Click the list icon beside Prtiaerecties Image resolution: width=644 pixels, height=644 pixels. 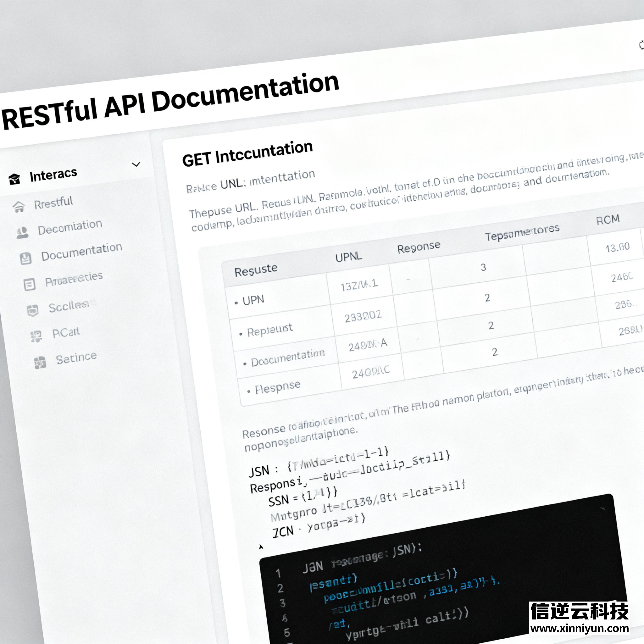[x=29, y=284]
